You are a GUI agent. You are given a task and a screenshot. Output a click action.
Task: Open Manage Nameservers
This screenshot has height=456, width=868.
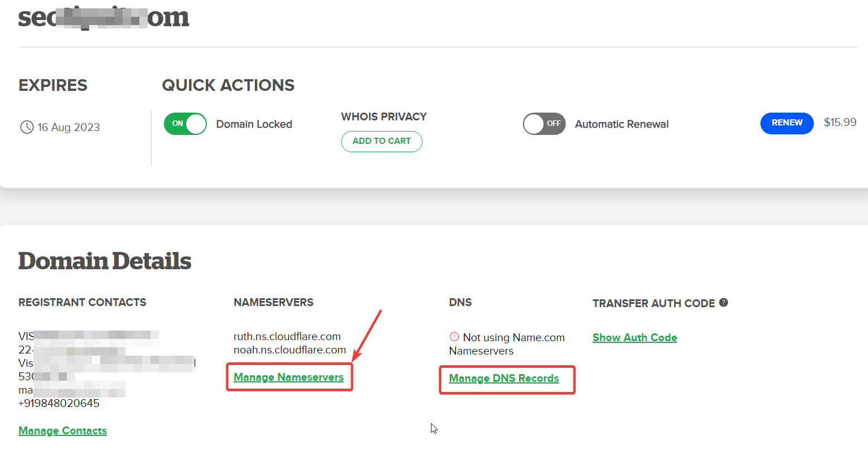click(289, 377)
